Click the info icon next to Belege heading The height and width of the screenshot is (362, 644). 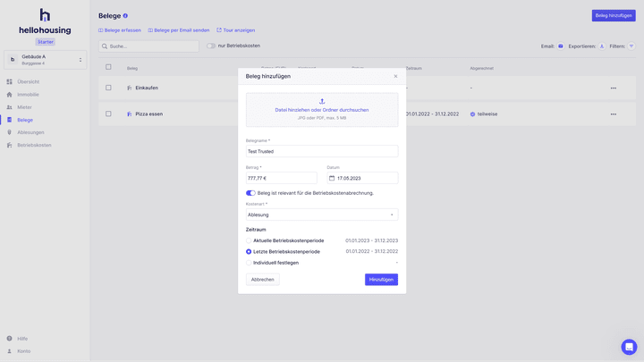click(125, 16)
